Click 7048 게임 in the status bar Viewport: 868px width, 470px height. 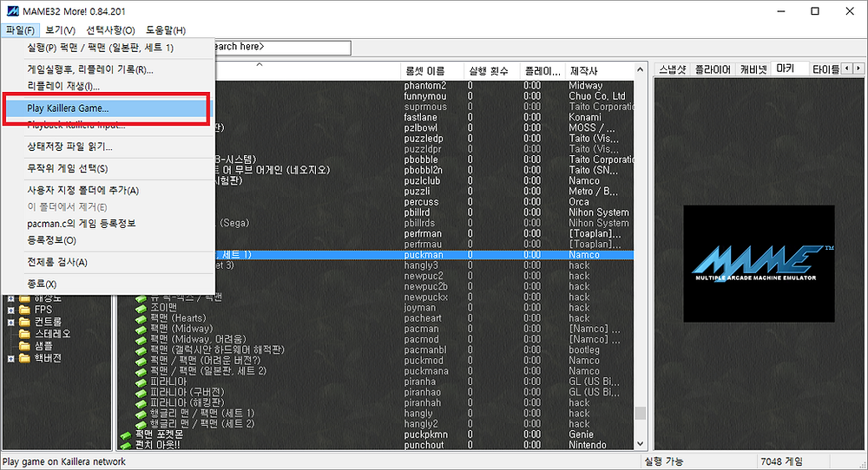(x=781, y=461)
